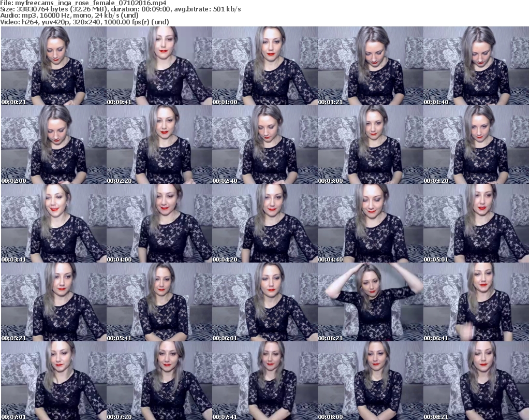530x420 pixels.
Task: Click the frame at 00:04:40
Action: point(370,223)
